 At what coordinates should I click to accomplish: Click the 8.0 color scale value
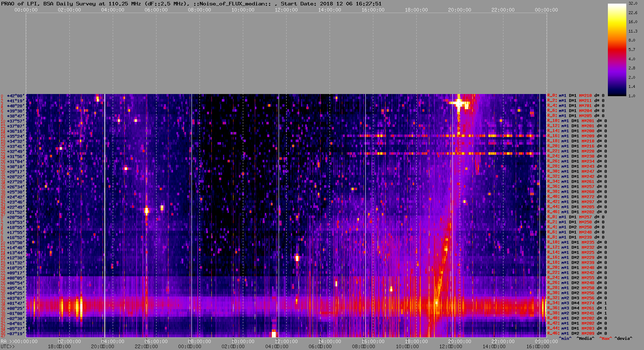(x=632, y=40)
